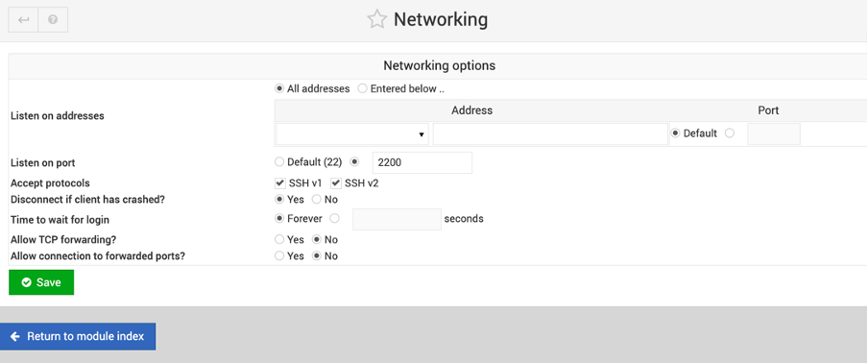This screenshot has width=868, height=363.
Task: Open the help question mark icon
Action: point(53,20)
